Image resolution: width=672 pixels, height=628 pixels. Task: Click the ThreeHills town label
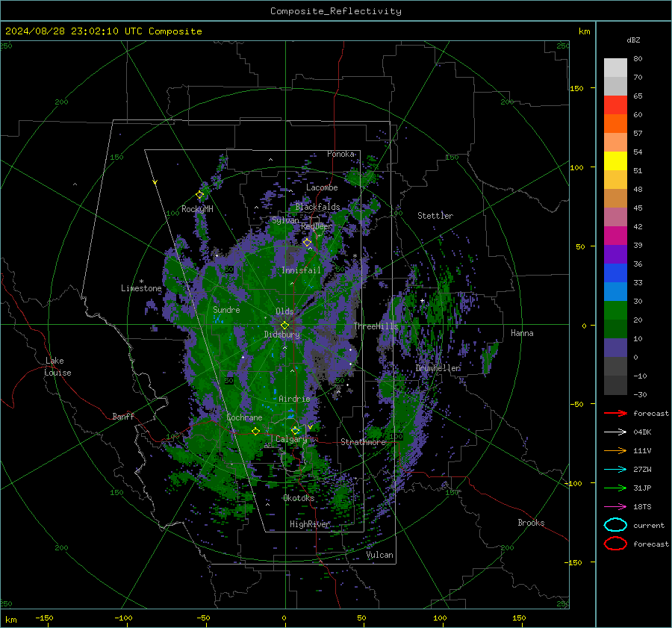click(x=376, y=326)
